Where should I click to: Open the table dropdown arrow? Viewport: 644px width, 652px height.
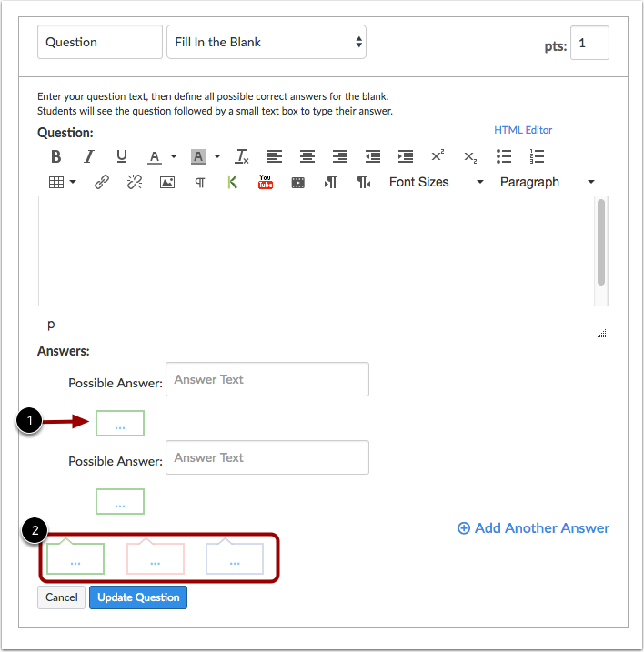coord(73,182)
